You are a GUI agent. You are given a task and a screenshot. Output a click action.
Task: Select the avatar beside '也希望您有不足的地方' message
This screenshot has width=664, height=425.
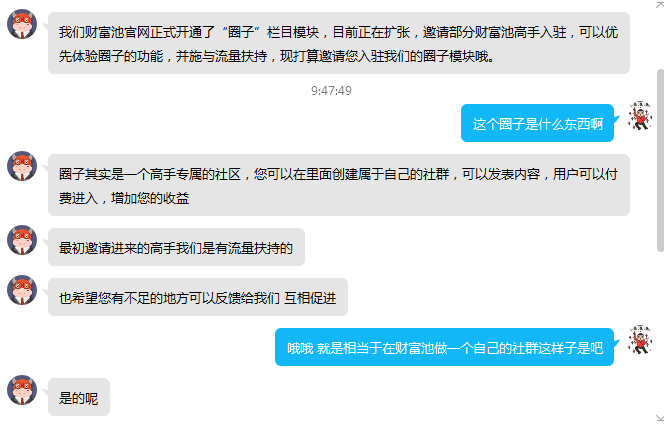22,290
